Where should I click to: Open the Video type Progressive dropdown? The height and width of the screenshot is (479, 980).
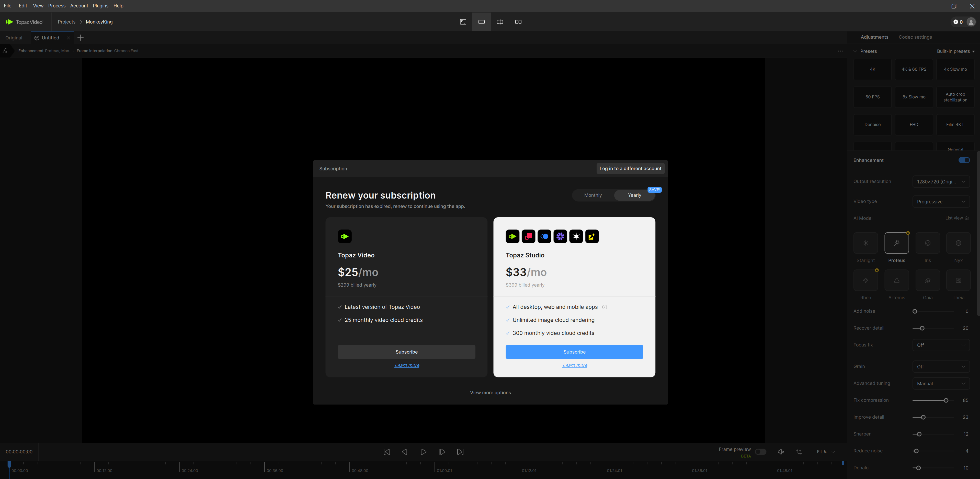pos(941,202)
